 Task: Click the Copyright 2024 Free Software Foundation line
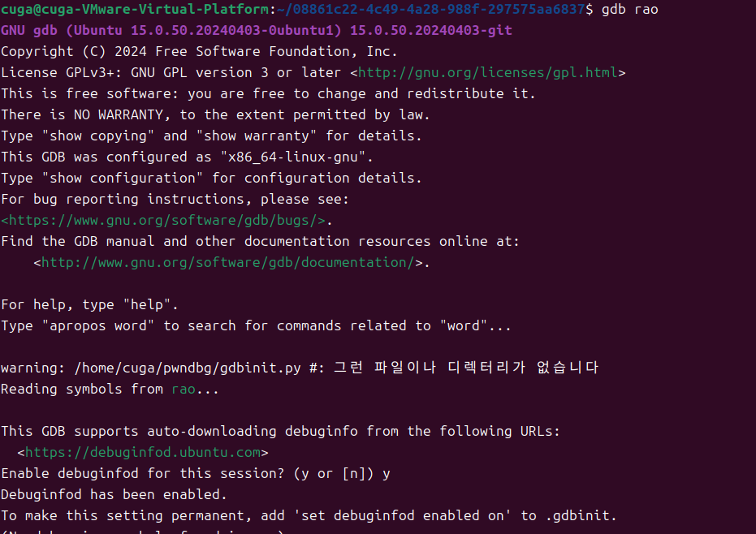[199, 52]
